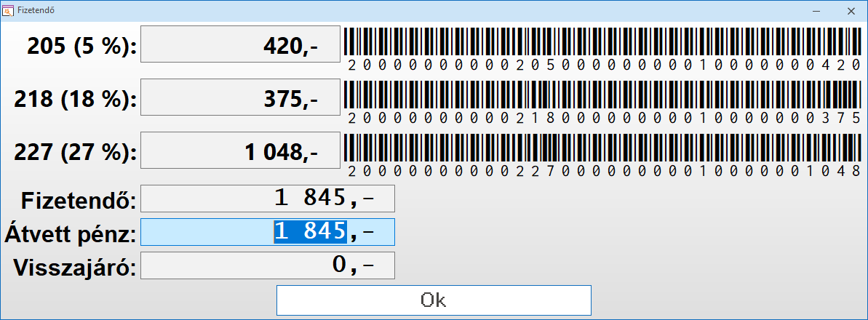Click the Fizetendő window title icon

[9, 10]
